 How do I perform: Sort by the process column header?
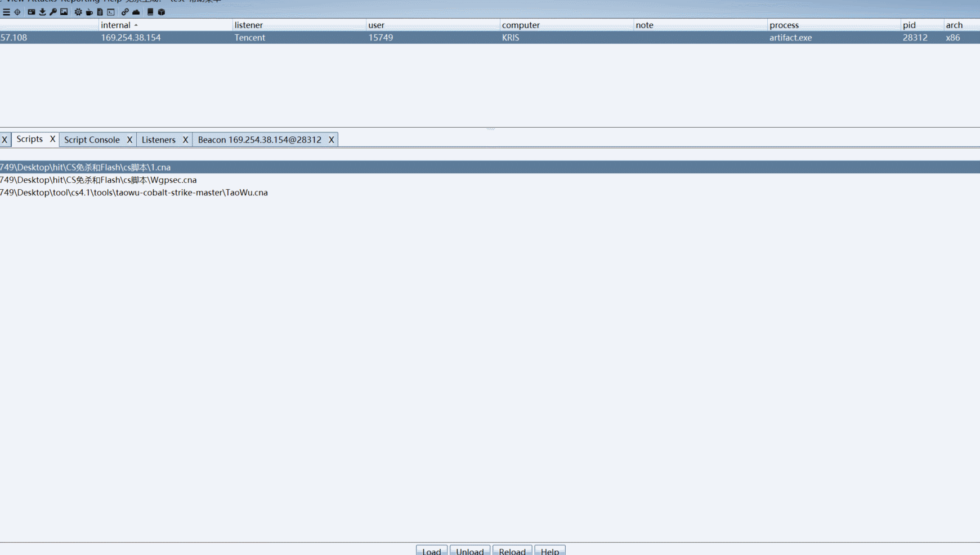784,25
